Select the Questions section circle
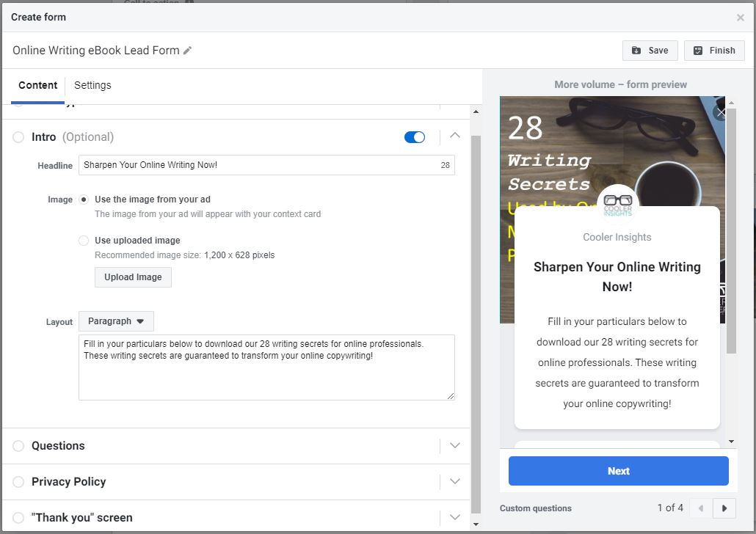 pyautogui.click(x=18, y=446)
